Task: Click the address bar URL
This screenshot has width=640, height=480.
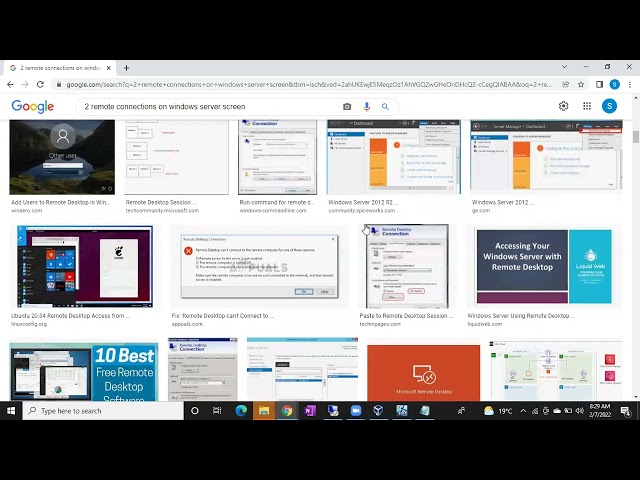Action: click(x=309, y=84)
